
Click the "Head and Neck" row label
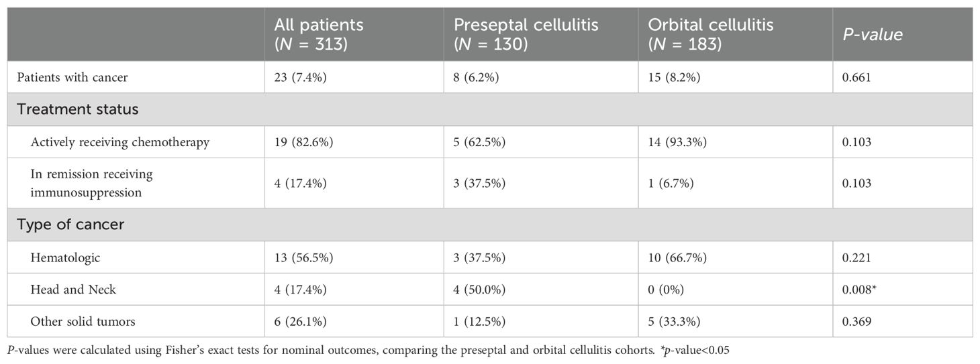tap(73, 290)
